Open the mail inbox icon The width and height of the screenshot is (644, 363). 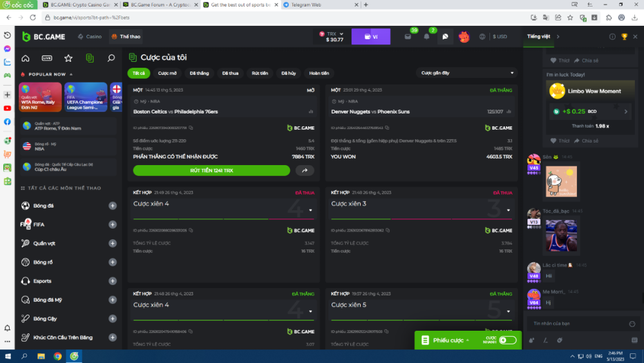[x=408, y=37]
